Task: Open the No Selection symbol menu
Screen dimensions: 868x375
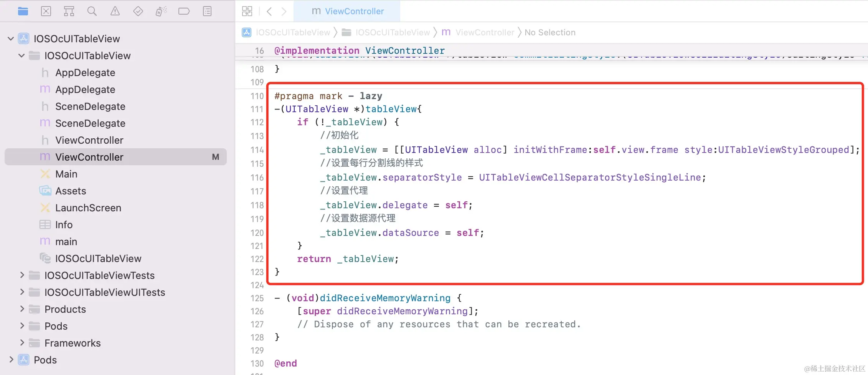Action: (550, 32)
